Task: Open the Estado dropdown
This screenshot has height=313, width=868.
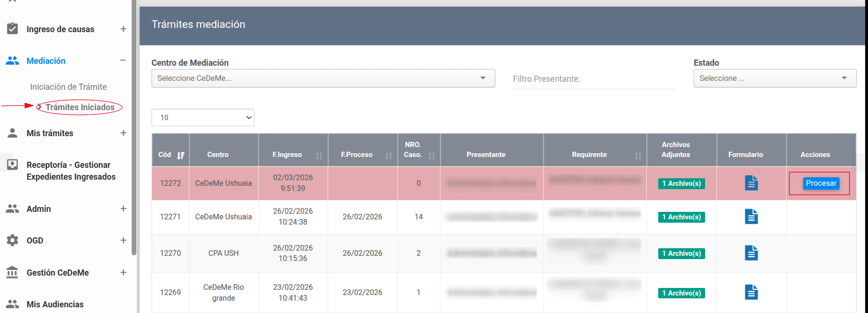Action: pos(774,78)
